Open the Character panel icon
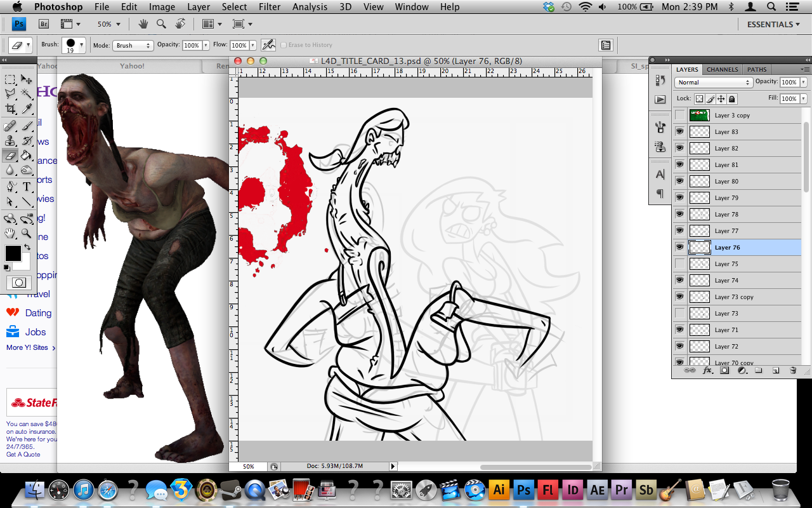Image resolution: width=812 pixels, height=508 pixels. pos(660,174)
